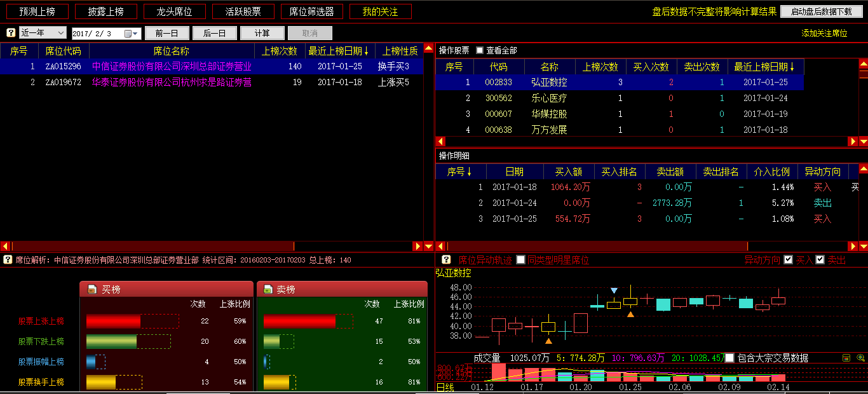The height and width of the screenshot is (394, 868).
Task: Toggle the 同类型明星席位 checkbox
Action: (x=521, y=260)
